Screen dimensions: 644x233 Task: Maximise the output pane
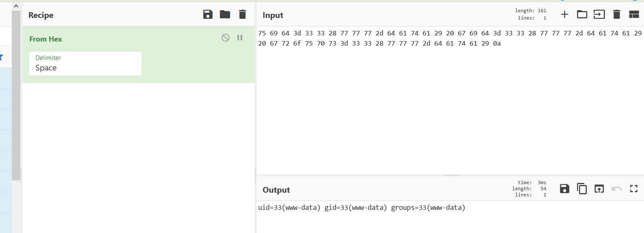pyautogui.click(x=634, y=189)
